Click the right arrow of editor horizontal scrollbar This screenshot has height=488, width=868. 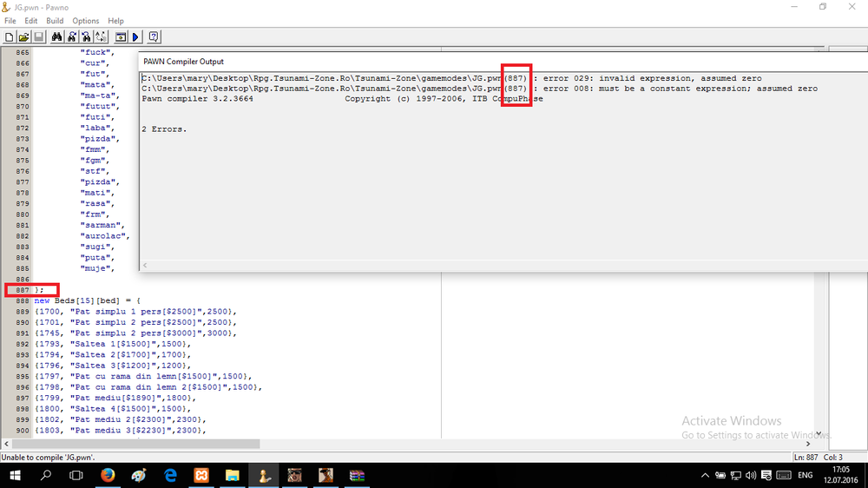click(x=808, y=444)
